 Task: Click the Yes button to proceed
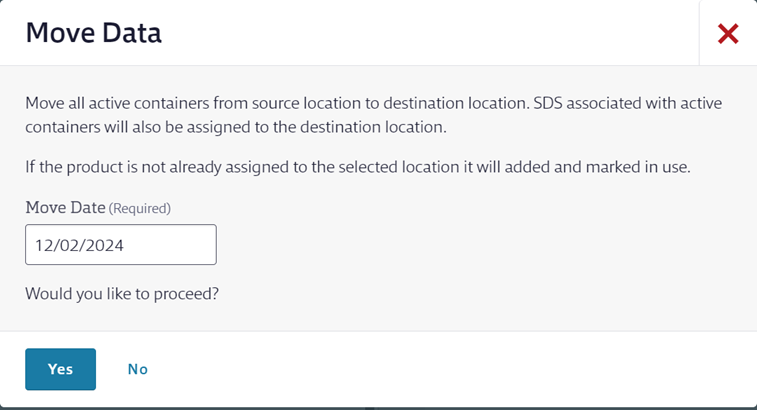[x=60, y=369]
